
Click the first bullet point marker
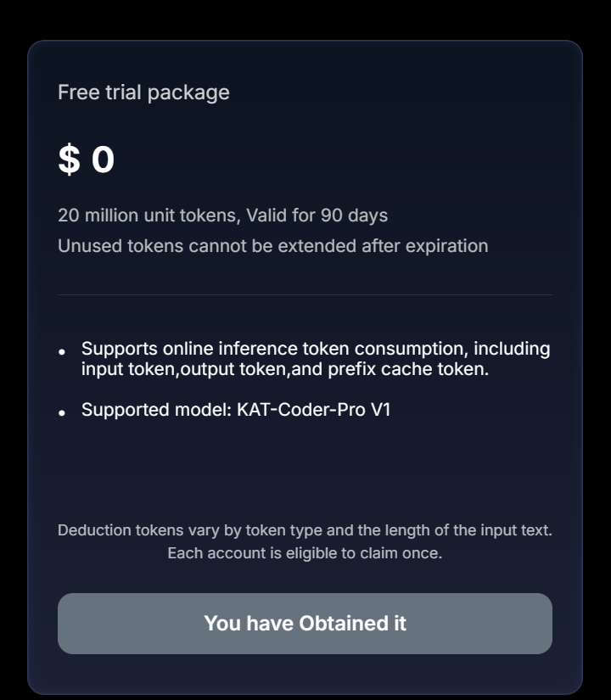(x=63, y=353)
